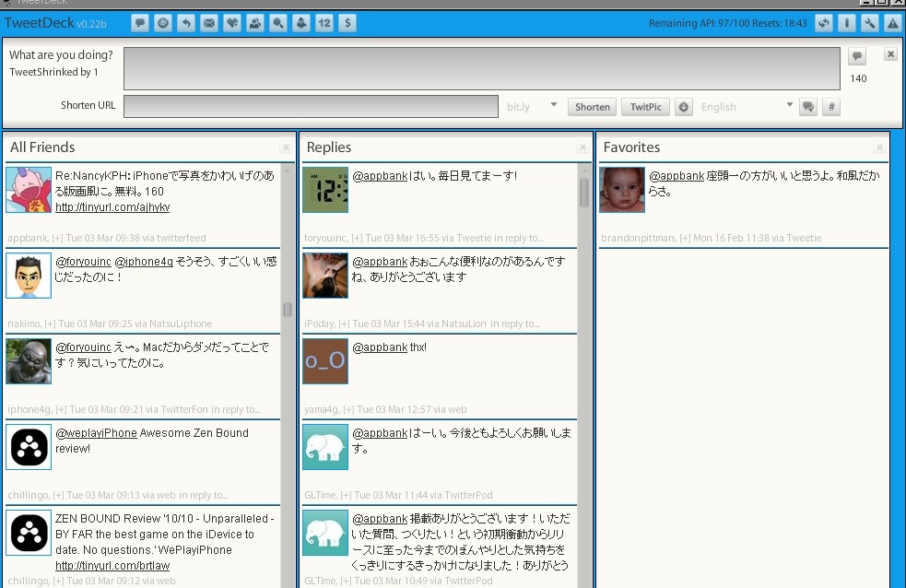Viewport: 906px width, 588px height.
Task: Click the All Friends column scrollbar thumb
Action: [288, 310]
